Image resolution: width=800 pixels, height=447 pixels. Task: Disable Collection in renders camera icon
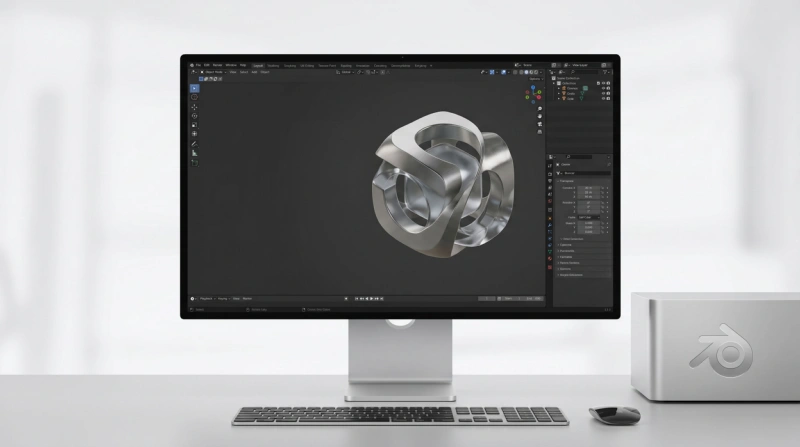(608, 83)
